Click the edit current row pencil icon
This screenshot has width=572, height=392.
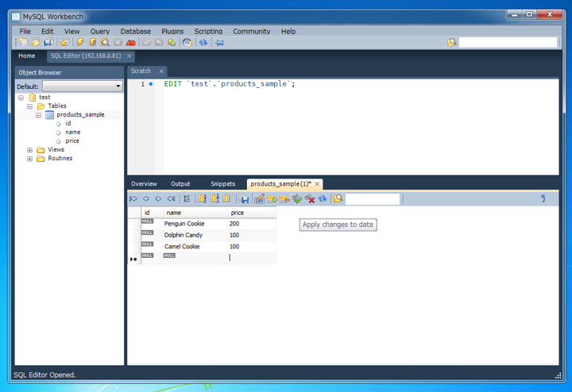click(x=259, y=198)
